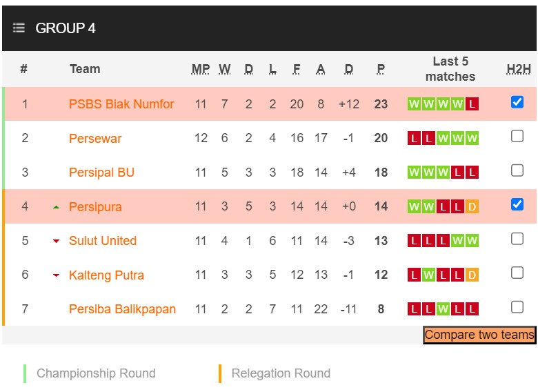Viewport: 538px width, 392px height.
Task: Tick H2H checkbox for Persipal BU
Action: 517,170
